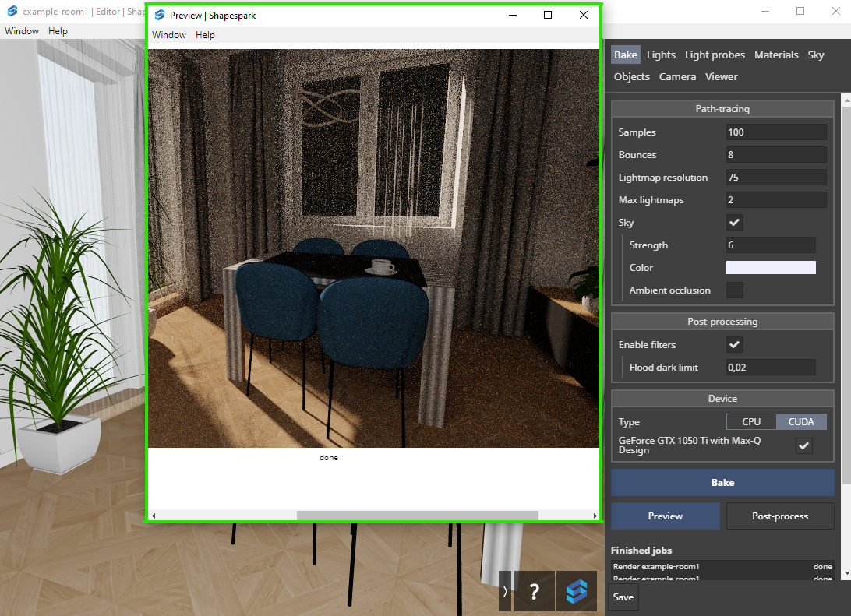Click the Shapespark icon in Preview title bar
Viewport: 851px width, 616px height.
click(x=160, y=15)
